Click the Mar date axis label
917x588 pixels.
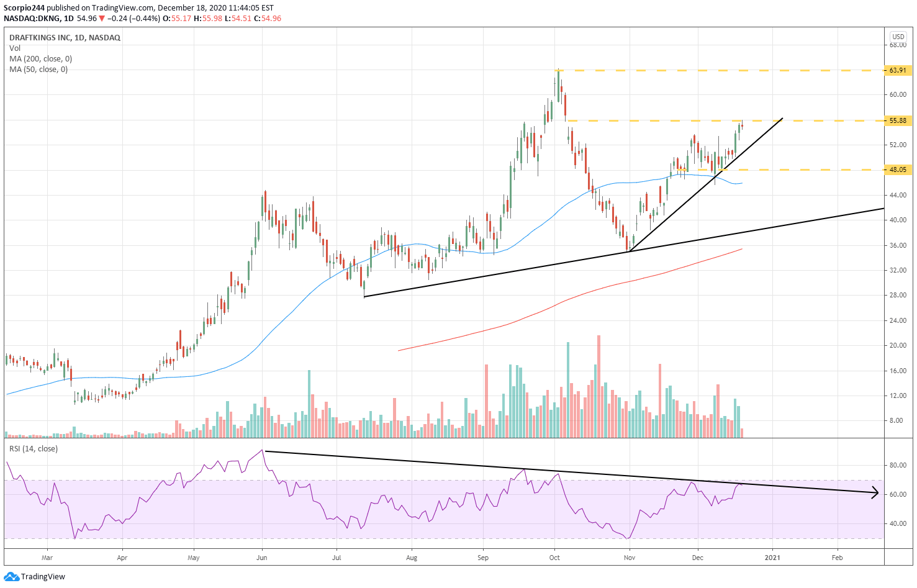coord(47,558)
